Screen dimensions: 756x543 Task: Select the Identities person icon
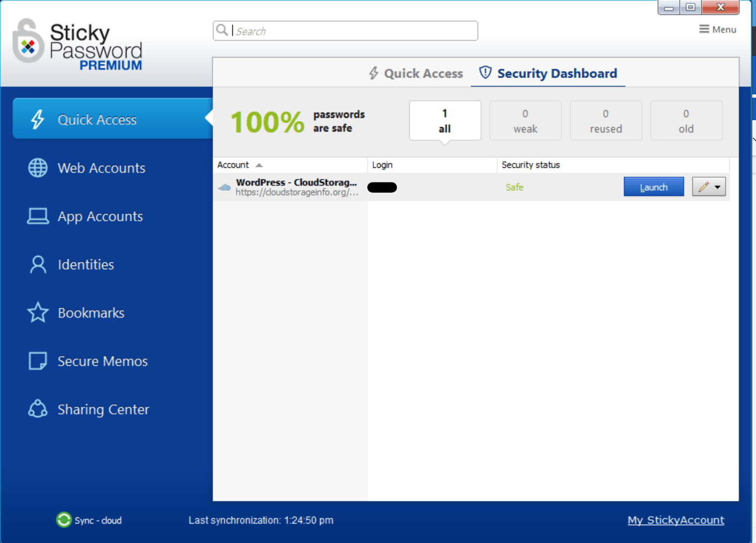(x=37, y=264)
